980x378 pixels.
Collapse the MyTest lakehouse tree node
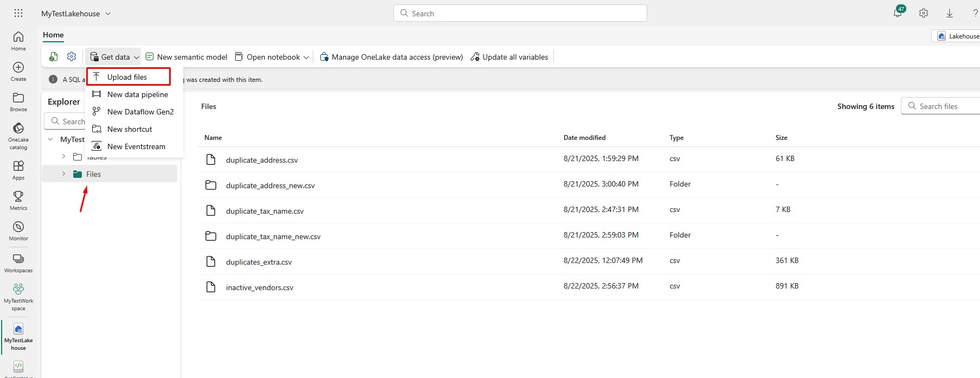coord(50,139)
